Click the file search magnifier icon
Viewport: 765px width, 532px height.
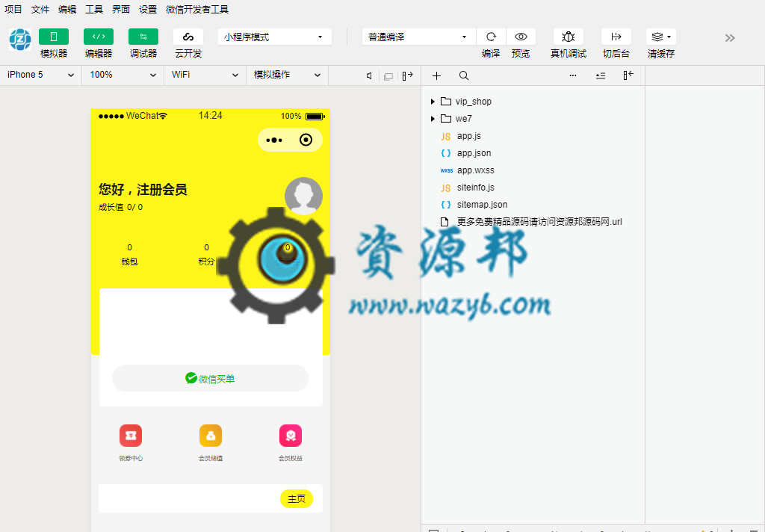[x=464, y=75]
